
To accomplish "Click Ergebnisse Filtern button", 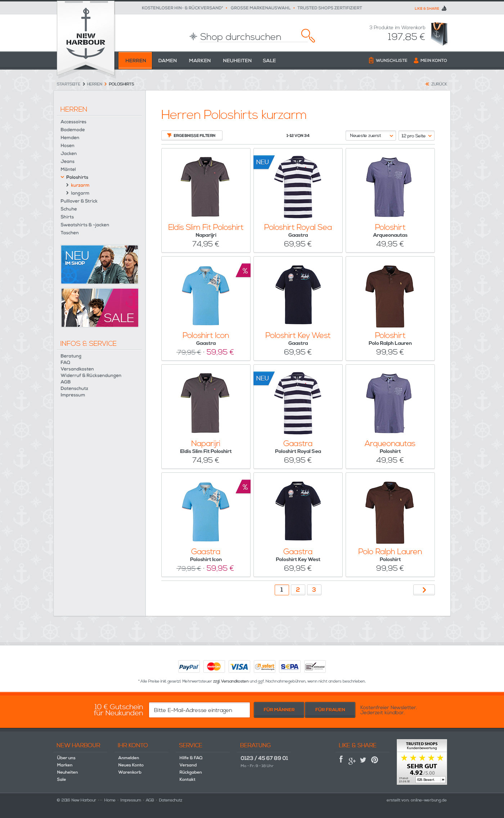I will pos(192,135).
